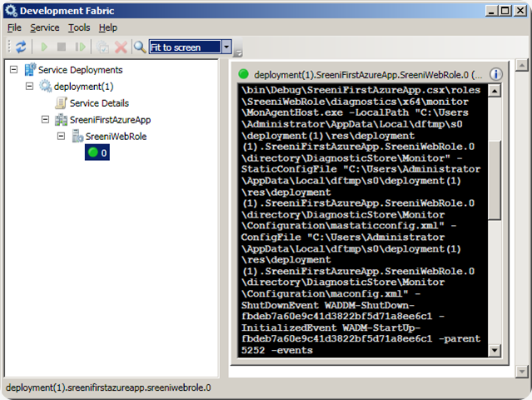The image size is (532, 400).
Task: Click the Stop deployment square icon
Action: (62, 47)
